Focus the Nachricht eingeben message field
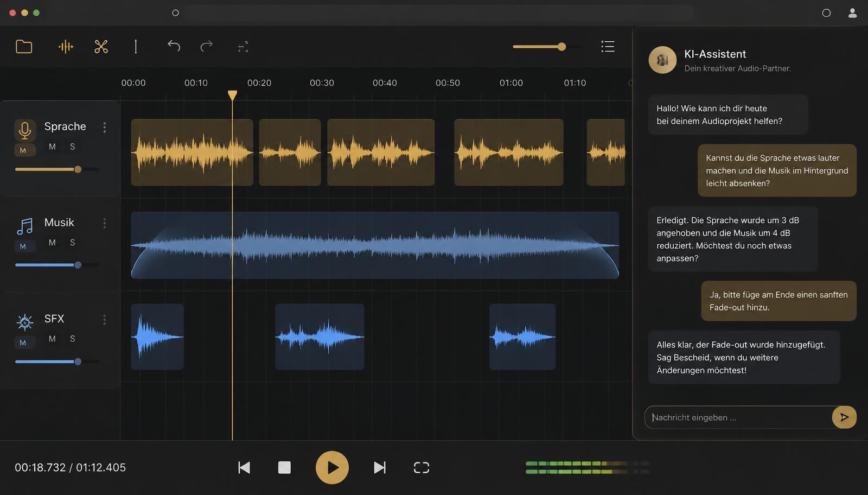 point(738,417)
